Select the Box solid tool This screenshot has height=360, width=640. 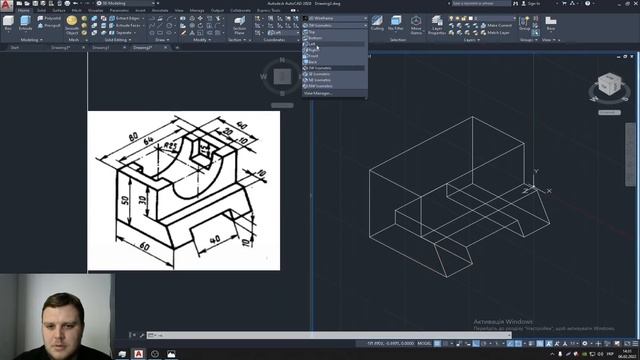(8, 23)
